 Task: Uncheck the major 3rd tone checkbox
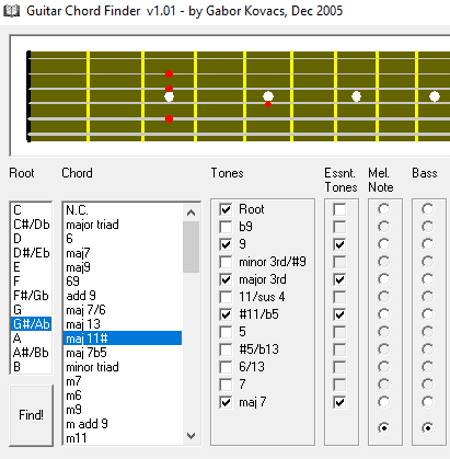point(226,280)
